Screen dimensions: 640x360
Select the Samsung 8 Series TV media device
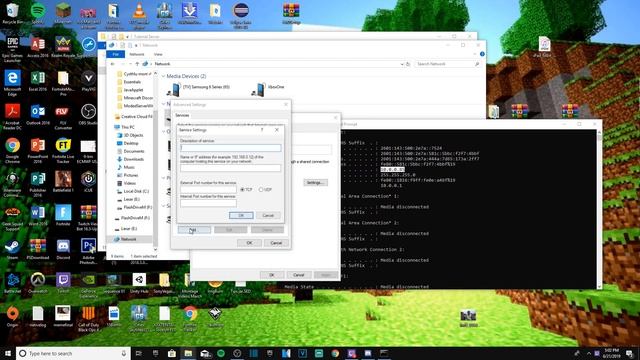[198, 88]
